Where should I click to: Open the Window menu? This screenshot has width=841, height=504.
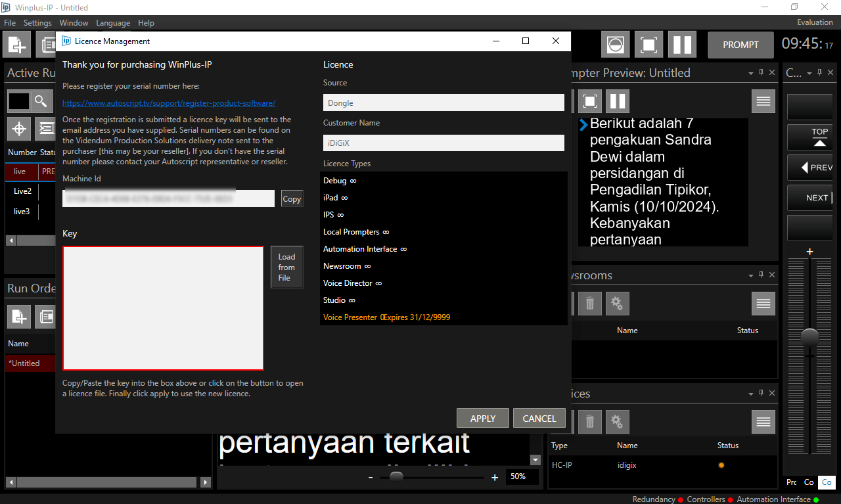[x=74, y=23]
